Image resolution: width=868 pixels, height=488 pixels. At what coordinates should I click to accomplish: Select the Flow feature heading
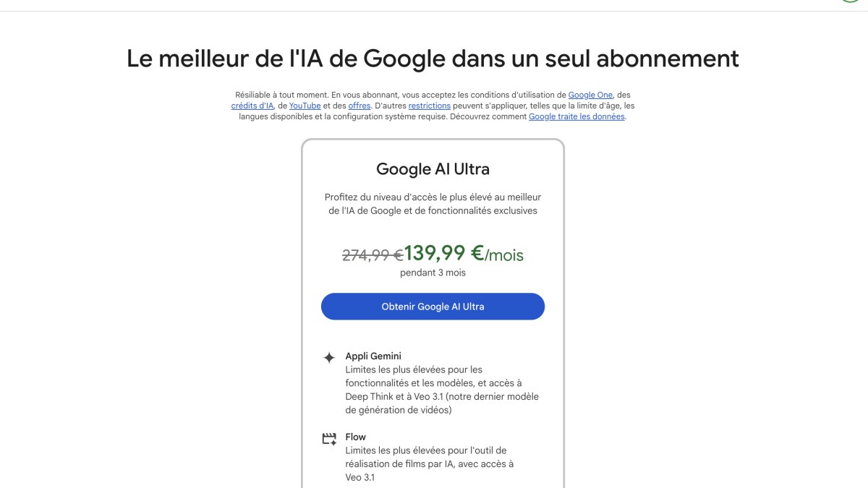(356, 437)
